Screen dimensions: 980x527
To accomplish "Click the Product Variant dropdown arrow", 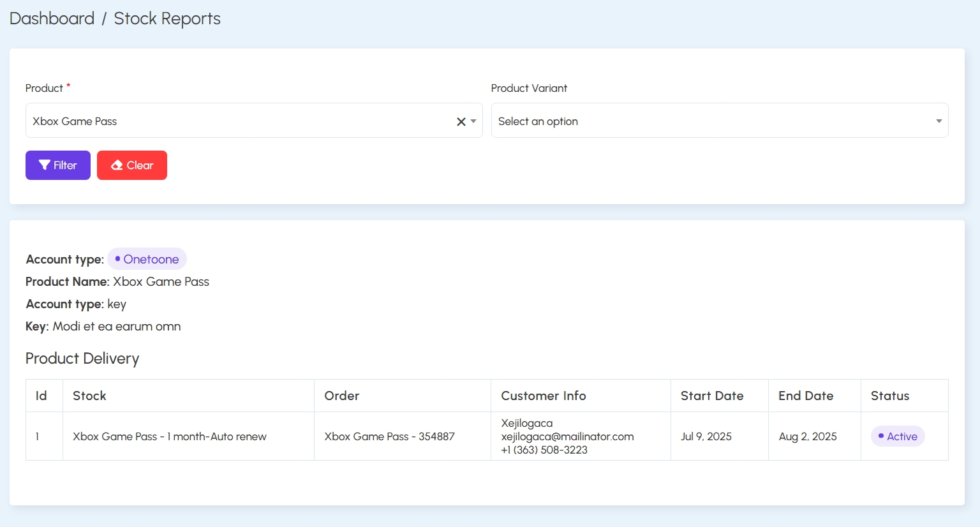I will [939, 121].
